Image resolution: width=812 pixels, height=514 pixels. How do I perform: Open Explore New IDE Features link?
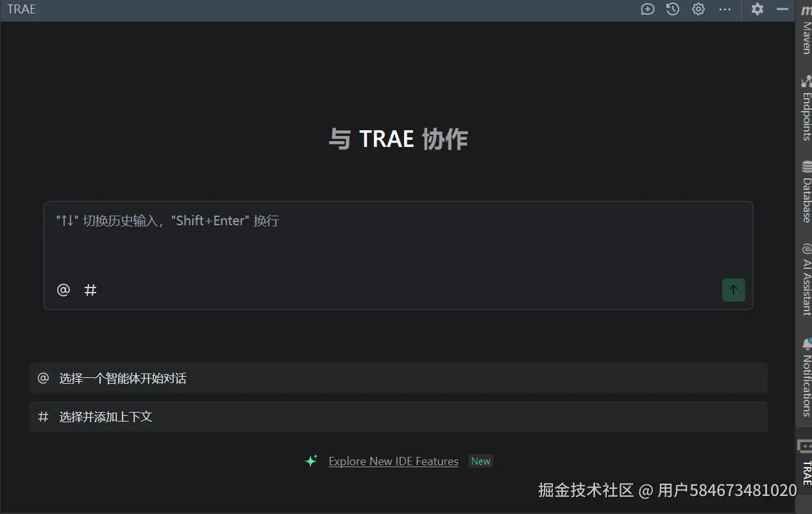click(393, 461)
